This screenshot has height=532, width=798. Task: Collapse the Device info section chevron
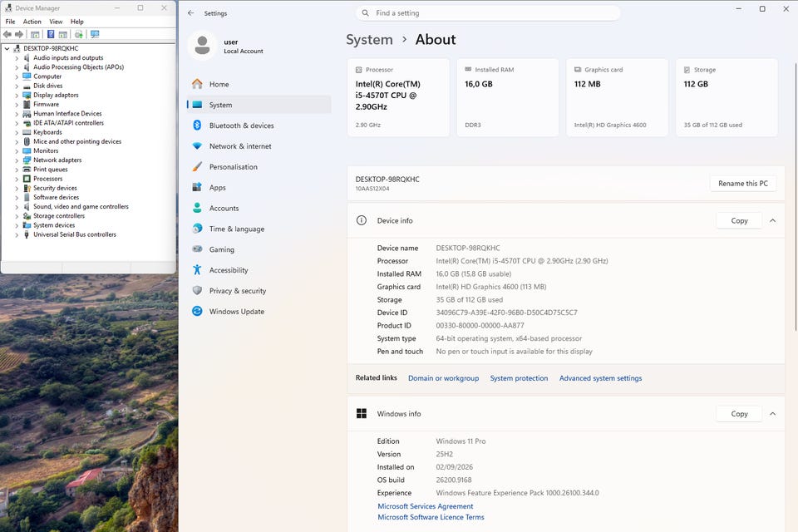coord(772,220)
